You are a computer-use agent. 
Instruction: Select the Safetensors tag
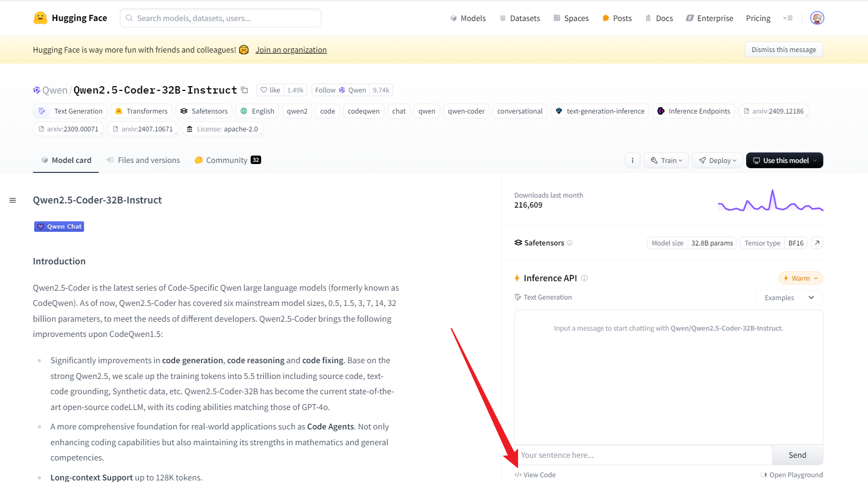pyautogui.click(x=204, y=111)
